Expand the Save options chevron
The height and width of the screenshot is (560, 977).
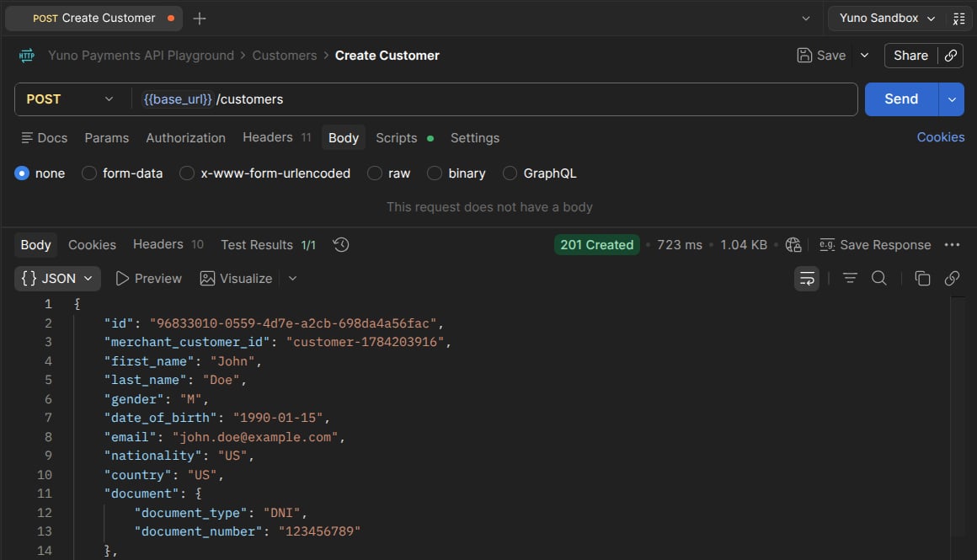tap(864, 56)
